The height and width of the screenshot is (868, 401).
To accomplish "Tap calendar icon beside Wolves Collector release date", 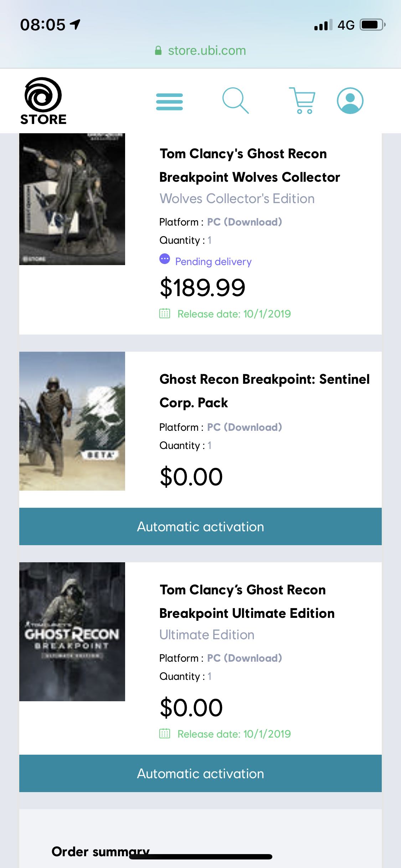I will (165, 314).
